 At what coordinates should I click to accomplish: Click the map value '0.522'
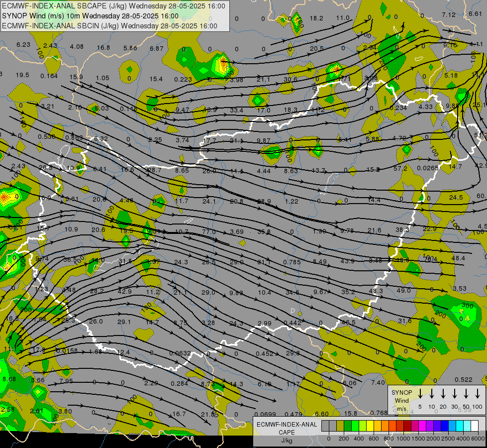(464, 380)
